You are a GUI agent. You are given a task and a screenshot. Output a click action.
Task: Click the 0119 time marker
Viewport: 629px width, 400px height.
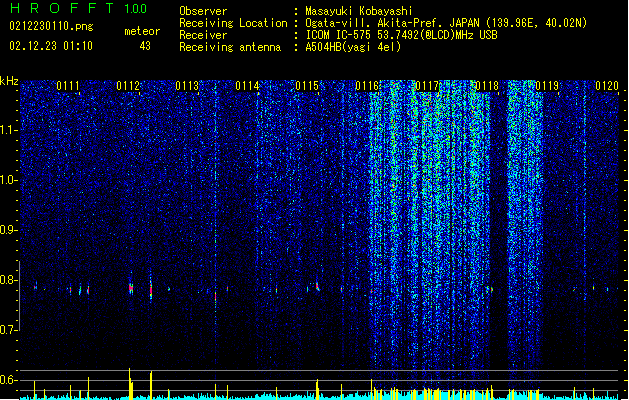click(x=547, y=86)
